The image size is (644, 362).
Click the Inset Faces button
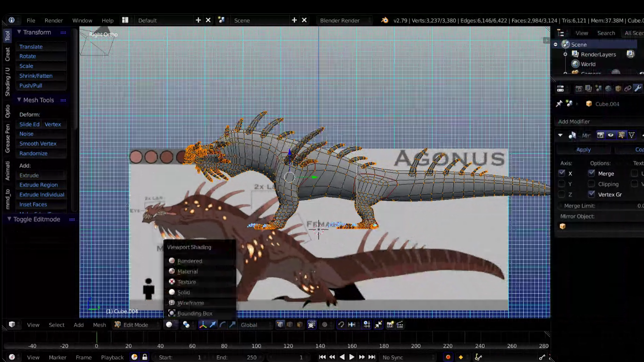(41, 204)
